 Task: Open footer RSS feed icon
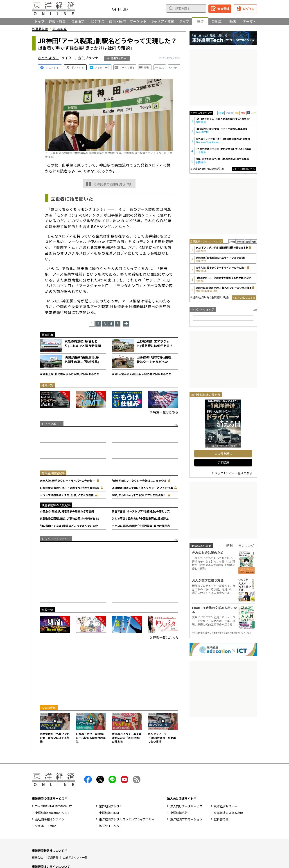(137, 779)
